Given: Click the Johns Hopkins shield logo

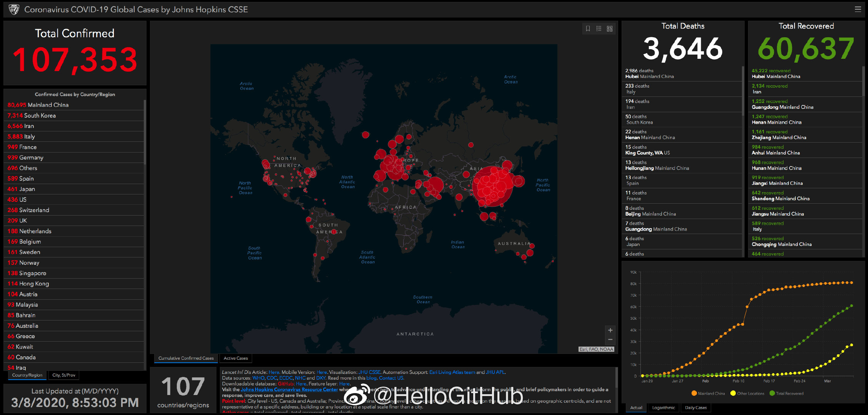Looking at the screenshot, I should 14,10.
